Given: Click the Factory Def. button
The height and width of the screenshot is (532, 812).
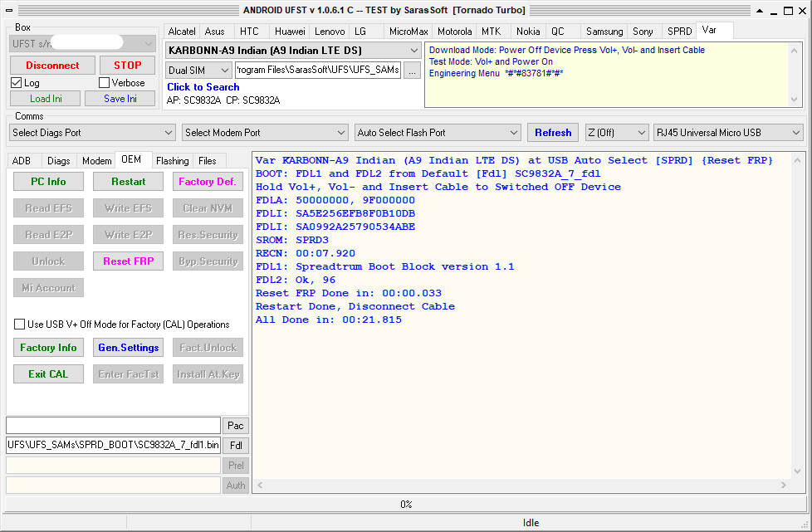Looking at the screenshot, I should pyautogui.click(x=208, y=182).
